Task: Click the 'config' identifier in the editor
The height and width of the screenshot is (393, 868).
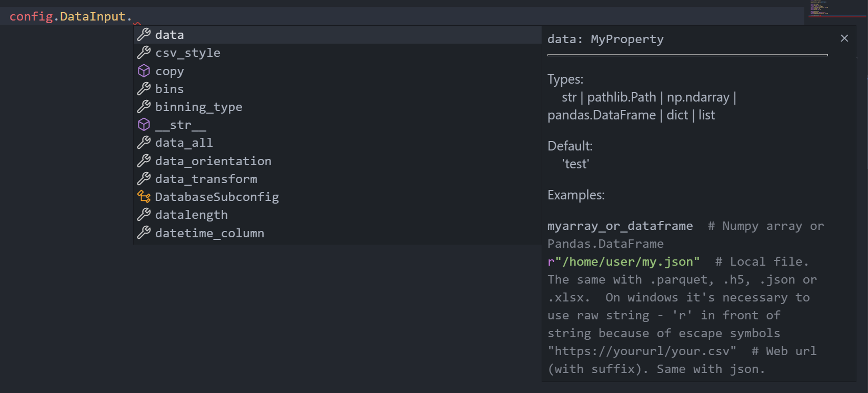Action: tap(31, 16)
